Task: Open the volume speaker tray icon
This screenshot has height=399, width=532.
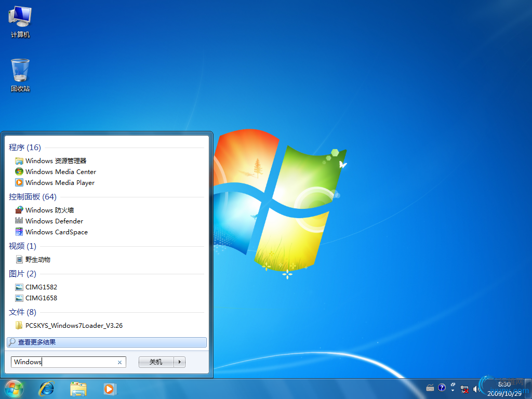Action: [476, 389]
